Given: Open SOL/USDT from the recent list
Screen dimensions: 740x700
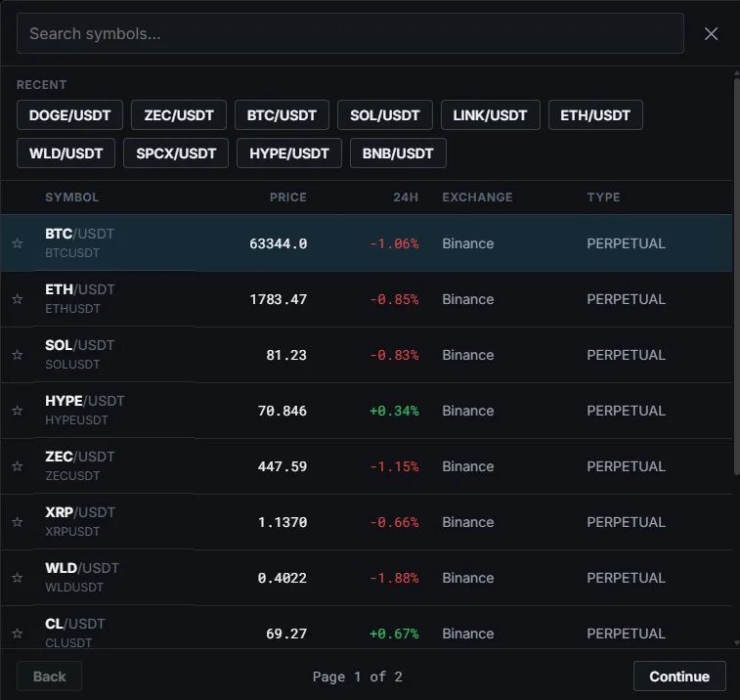Looking at the screenshot, I should tap(384, 114).
